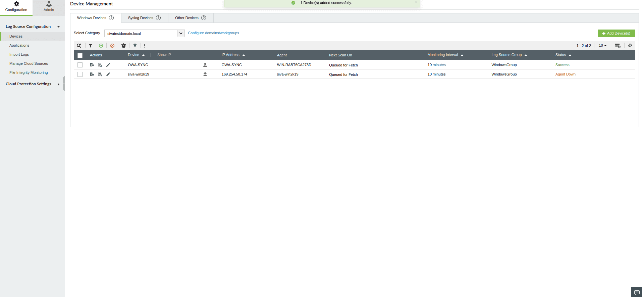Click the refresh icon in table toolbar
The image size is (644, 298).
[630, 46]
